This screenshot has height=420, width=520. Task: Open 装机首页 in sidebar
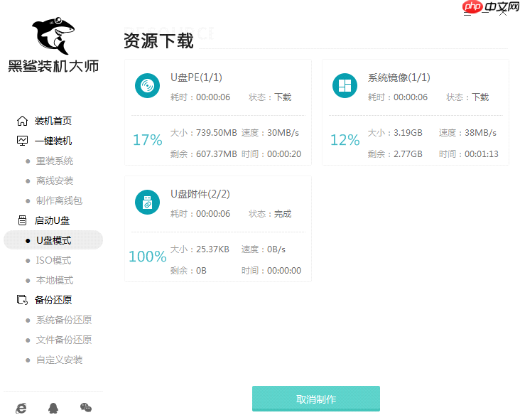(53, 121)
